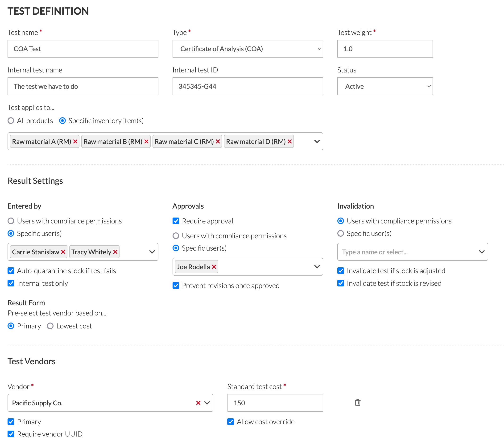
Task: Disable Require vendor UUID checkbox
Action: [11, 434]
